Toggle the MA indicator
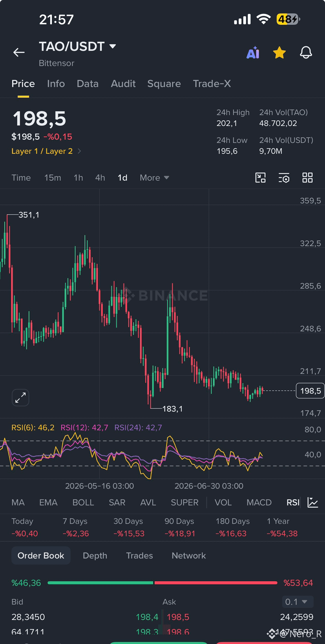Screen dimensions: 325x644 tap(18, 502)
